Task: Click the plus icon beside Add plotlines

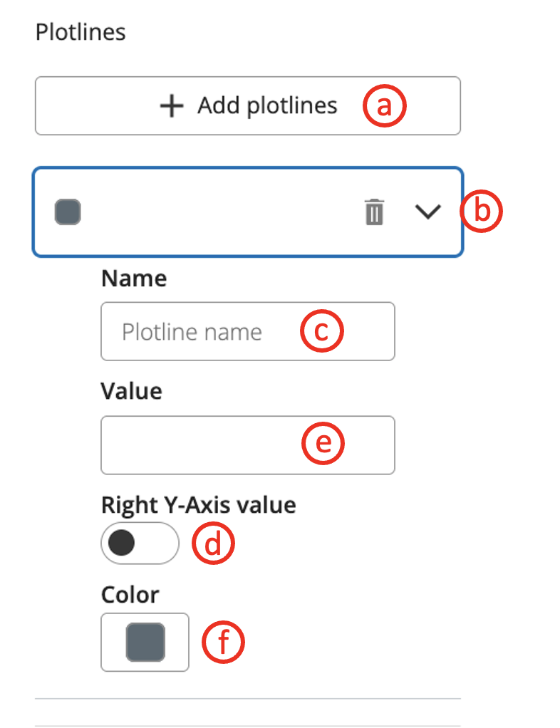Action: coord(171,106)
